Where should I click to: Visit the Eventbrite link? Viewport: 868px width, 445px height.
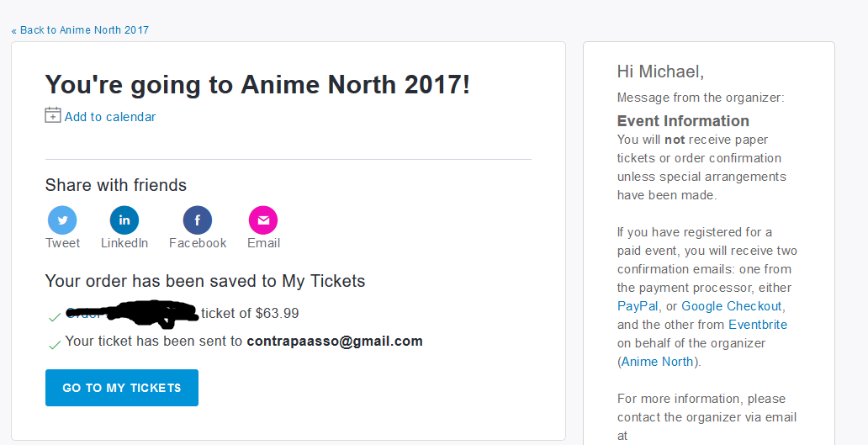[758, 325]
